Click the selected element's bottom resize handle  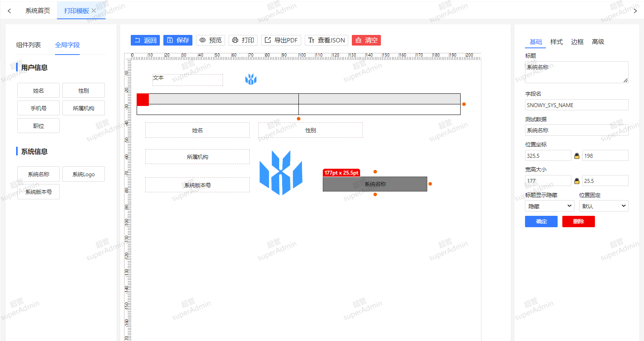(x=375, y=194)
